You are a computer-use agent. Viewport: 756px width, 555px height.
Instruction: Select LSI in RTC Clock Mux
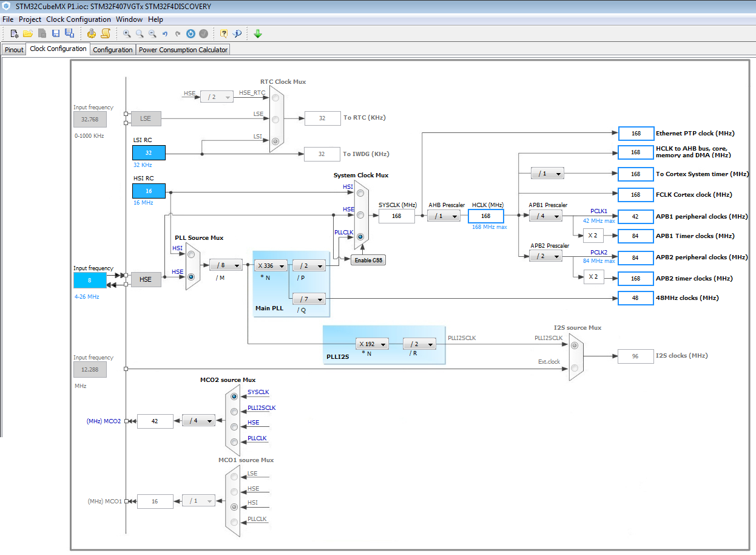point(275,141)
